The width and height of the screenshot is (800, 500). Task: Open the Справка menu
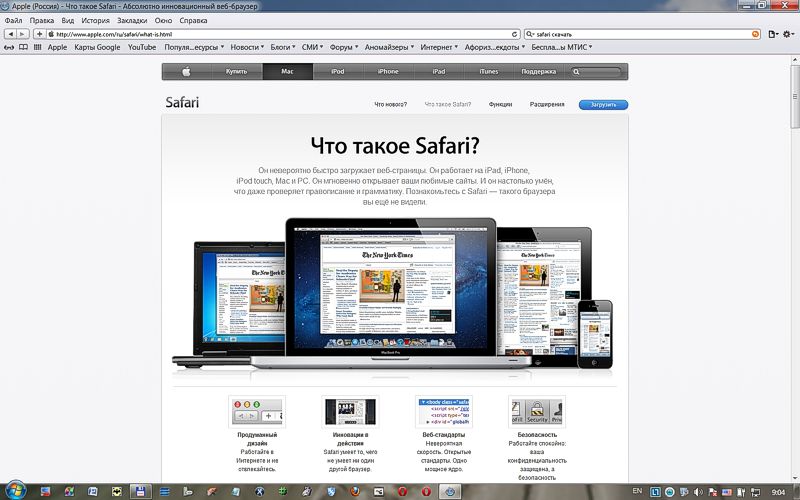point(193,20)
